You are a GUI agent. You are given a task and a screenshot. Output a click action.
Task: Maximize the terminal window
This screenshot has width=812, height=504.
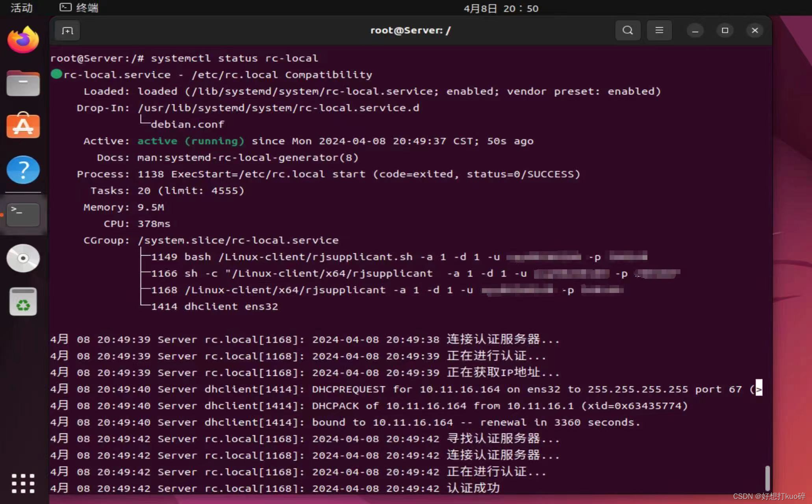click(x=725, y=30)
